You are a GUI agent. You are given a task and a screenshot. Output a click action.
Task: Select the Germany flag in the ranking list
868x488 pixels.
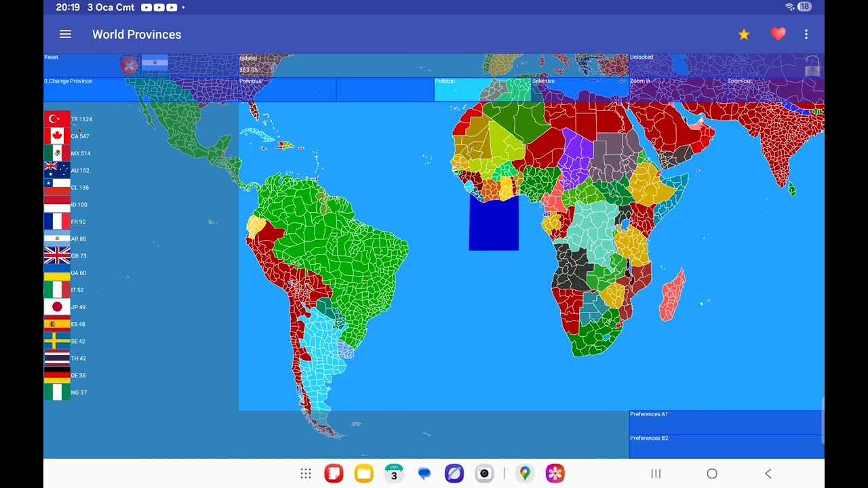57,375
